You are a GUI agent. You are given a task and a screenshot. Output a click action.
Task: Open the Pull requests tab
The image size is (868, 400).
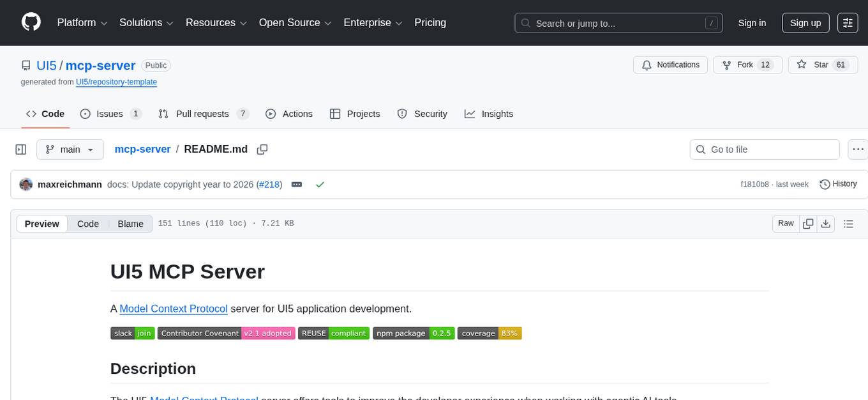coord(203,114)
